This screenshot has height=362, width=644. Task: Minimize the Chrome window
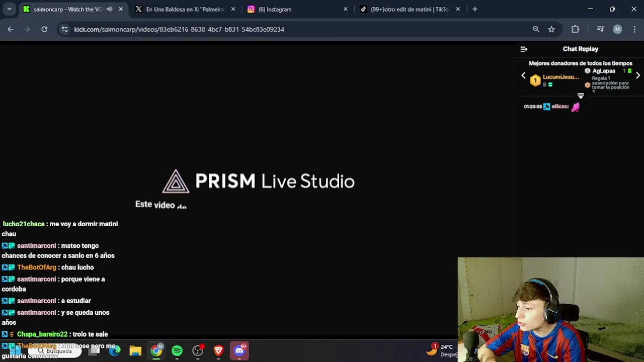[591, 9]
